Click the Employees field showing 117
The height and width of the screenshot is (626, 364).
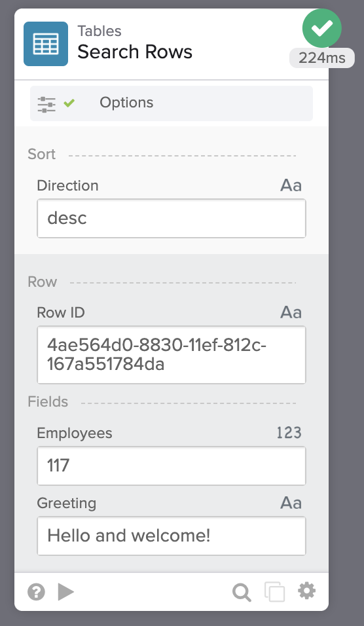tap(172, 466)
